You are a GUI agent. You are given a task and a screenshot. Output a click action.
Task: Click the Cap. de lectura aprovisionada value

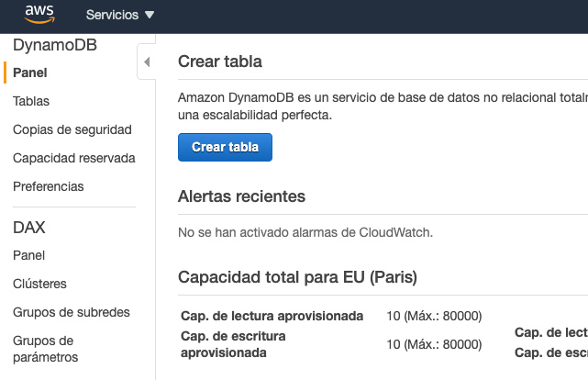pos(434,317)
